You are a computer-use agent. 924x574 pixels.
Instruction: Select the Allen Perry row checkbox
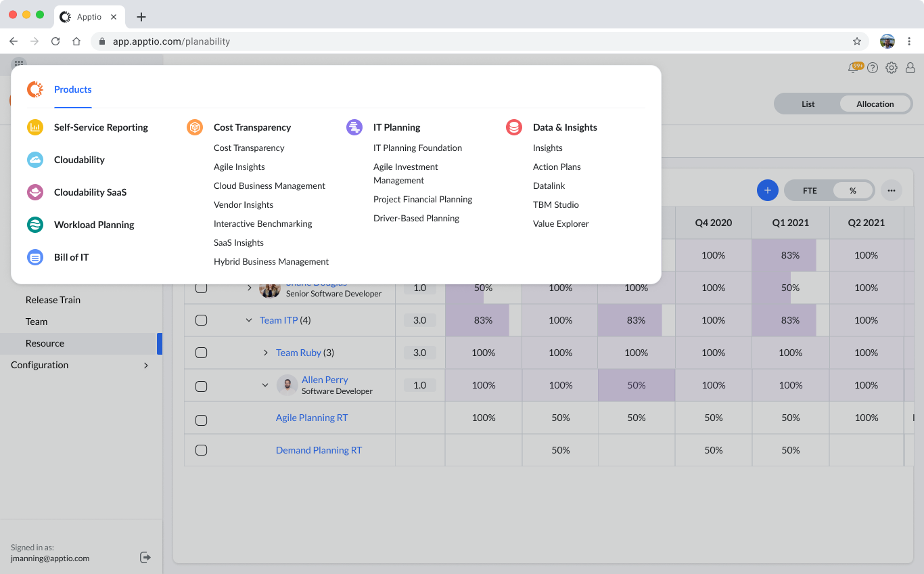(201, 386)
